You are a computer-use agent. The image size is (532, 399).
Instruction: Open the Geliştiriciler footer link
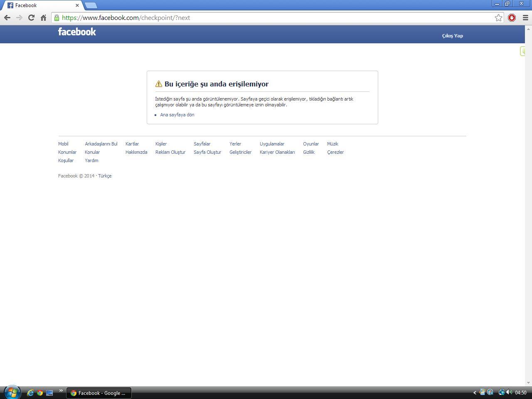(240, 152)
